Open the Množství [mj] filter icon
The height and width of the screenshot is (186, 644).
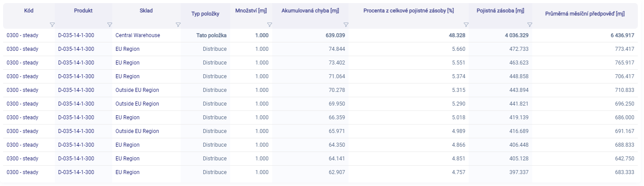(269, 25)
